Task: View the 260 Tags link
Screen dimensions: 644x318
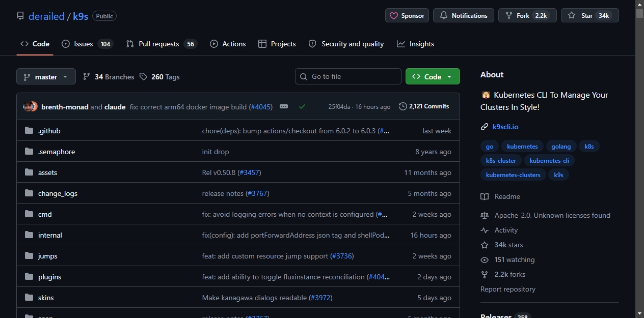Action: coord(159,77)
